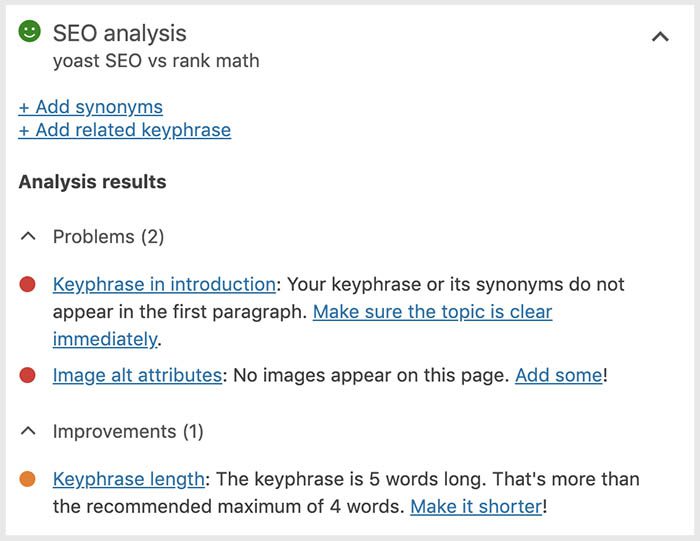Click the Analysis results heading

point(92,182)
